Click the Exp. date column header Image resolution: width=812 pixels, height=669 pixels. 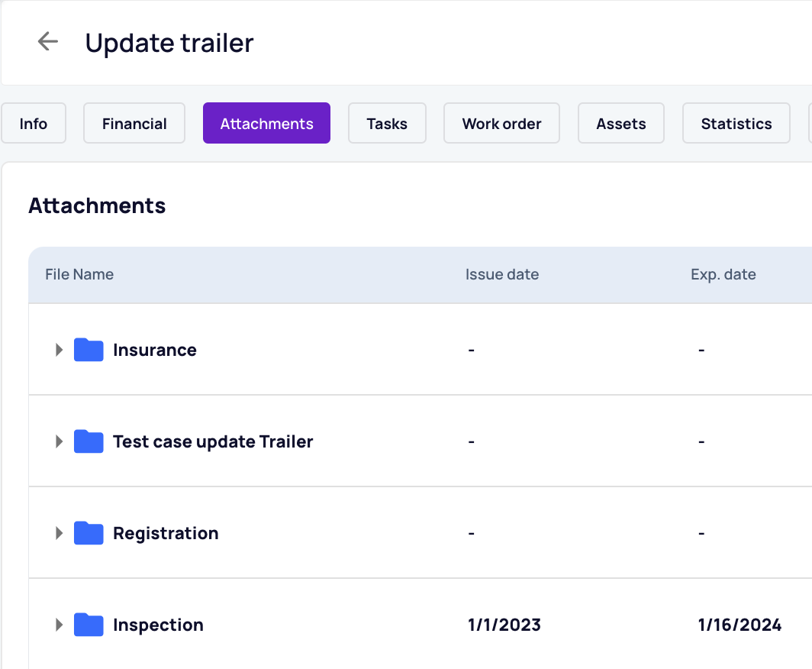tap(723, 275)
